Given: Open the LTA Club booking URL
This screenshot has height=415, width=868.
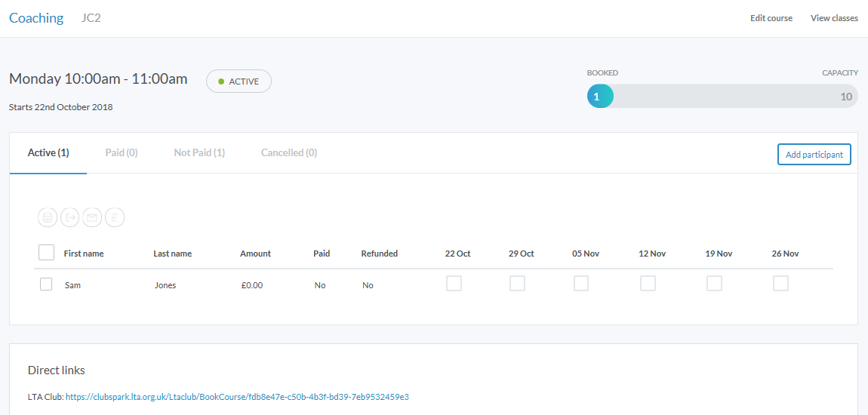Looking at the screenshot, I should pos(237,396).
